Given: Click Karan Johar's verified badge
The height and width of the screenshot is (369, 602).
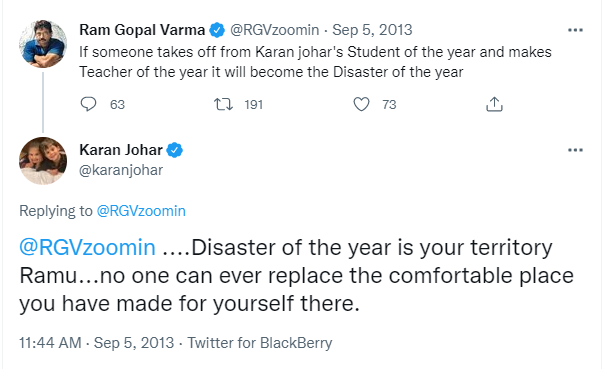Looking at the screenshot, I should (x=175, y=150).
